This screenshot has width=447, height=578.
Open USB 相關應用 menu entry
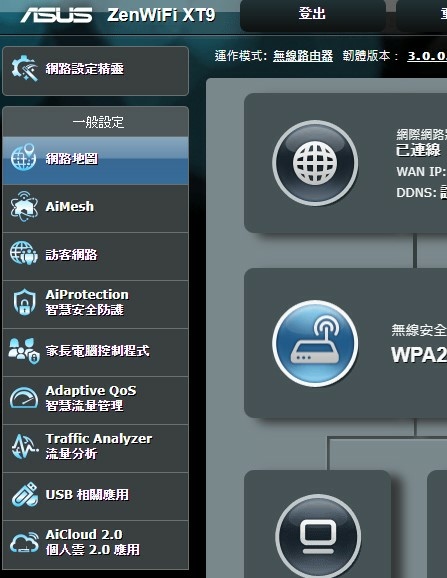tap(95, 496)
